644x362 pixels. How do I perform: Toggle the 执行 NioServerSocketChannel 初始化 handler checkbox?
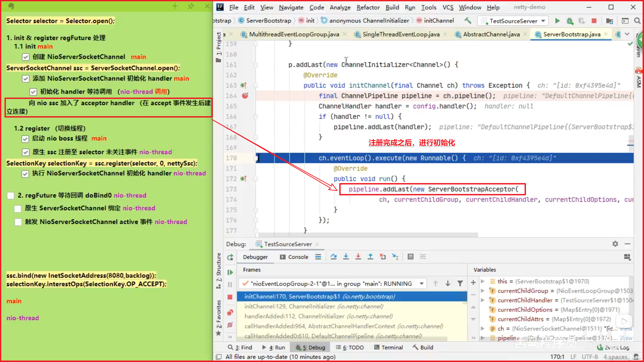click(25, 174)
